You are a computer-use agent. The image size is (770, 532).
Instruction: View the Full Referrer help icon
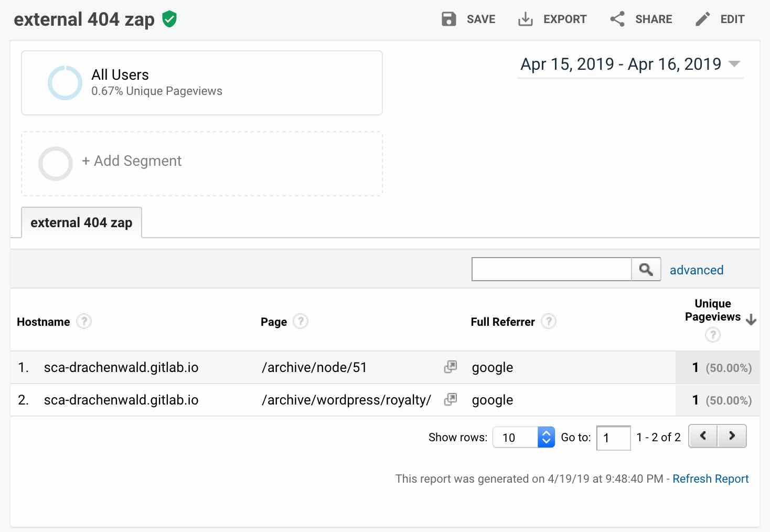coord(549,321)
